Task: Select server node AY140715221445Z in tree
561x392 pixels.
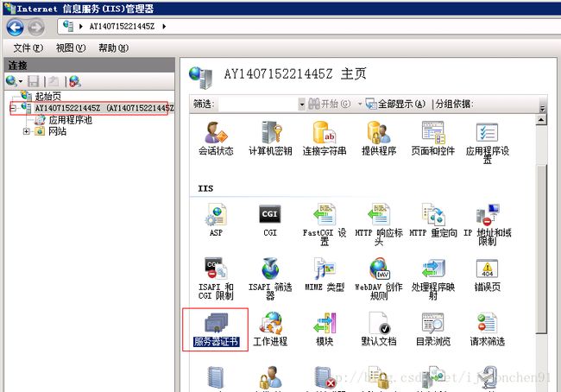Action: pos(104,108)
